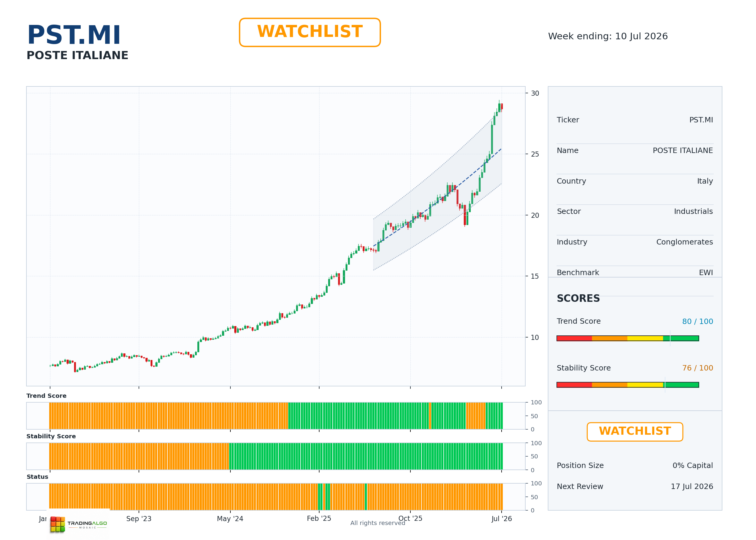Click the Feb '25 axis label
756x540 pixels.
[319, 518]
